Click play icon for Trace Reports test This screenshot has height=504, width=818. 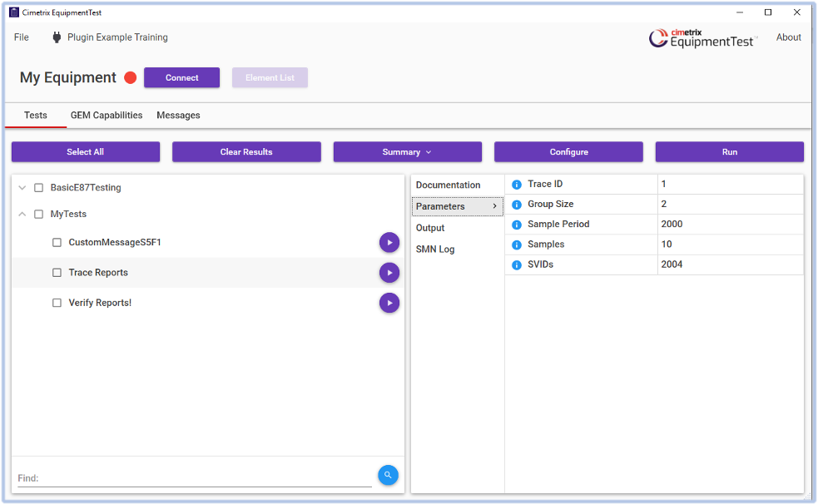click(x=389, y=273)
